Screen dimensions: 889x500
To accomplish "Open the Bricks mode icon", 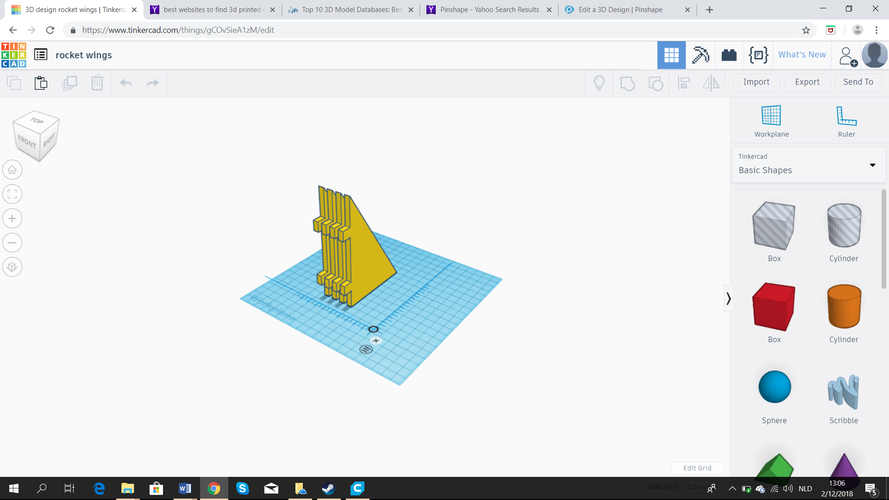I will coord(729,55).
